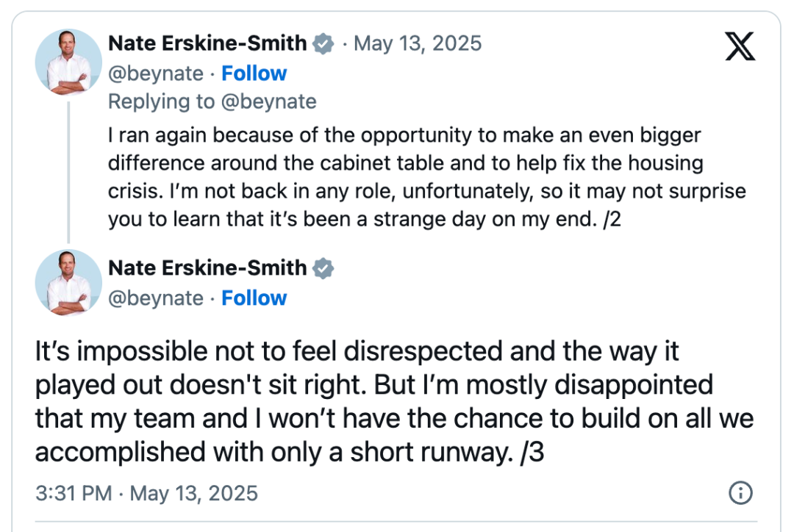Open the second tweet's profile avatar
This screenshot has width=794, height=532.
68,282
